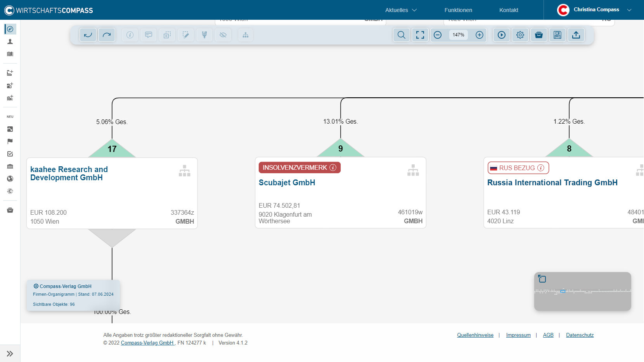The width and height of the screenshot is (644, 362).
Task: Open Impressum footer link
Action: click(x=518, y=335)
